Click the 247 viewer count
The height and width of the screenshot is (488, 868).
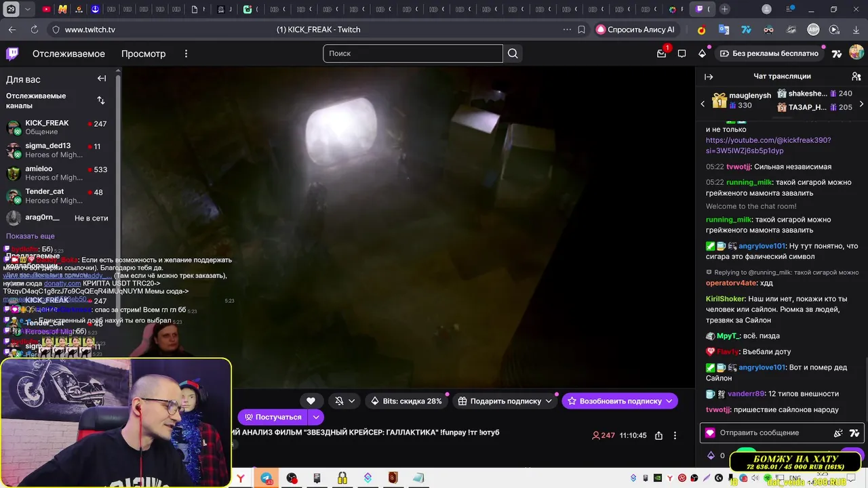point(604,435)
